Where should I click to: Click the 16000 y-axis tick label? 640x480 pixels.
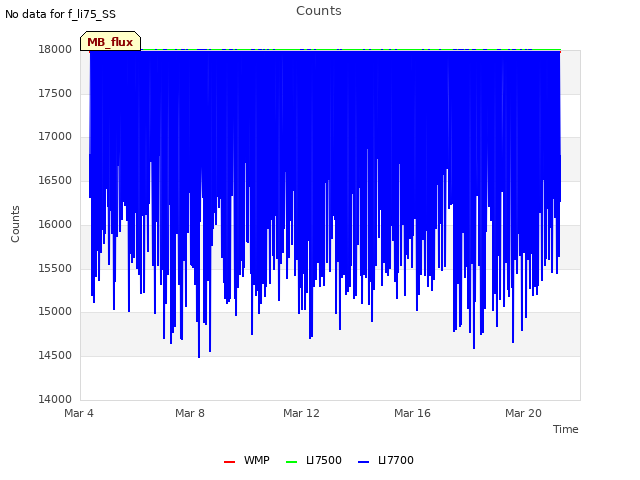click(55, 224)
